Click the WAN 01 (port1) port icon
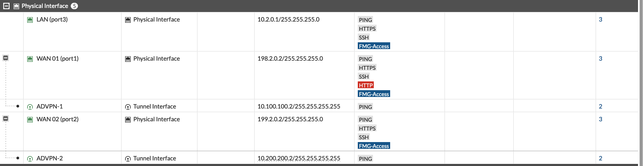This screenshot has height=166, width=644. point(30,59)
